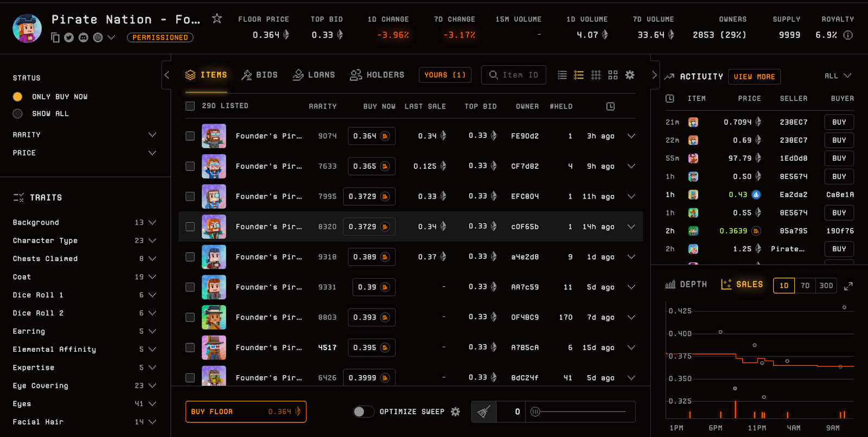Buy item 4517 for 0.395
Image resolution: width=868 pixels, height=437 pixels.
(x=372, y=347)
